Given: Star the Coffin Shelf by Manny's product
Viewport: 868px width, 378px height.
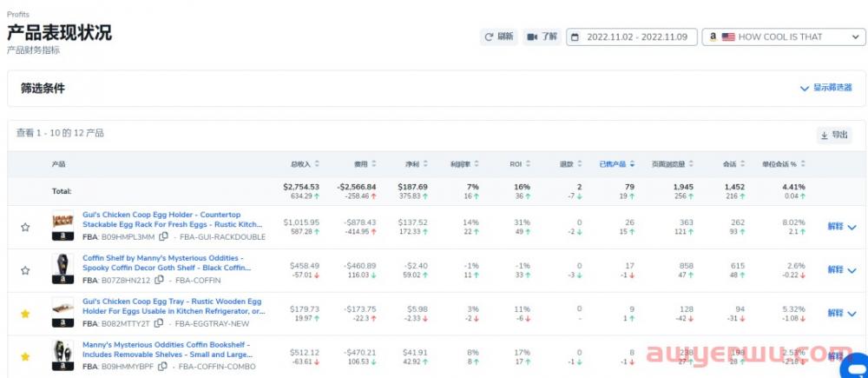Looking at the screenshot, I should pos(25,270).
